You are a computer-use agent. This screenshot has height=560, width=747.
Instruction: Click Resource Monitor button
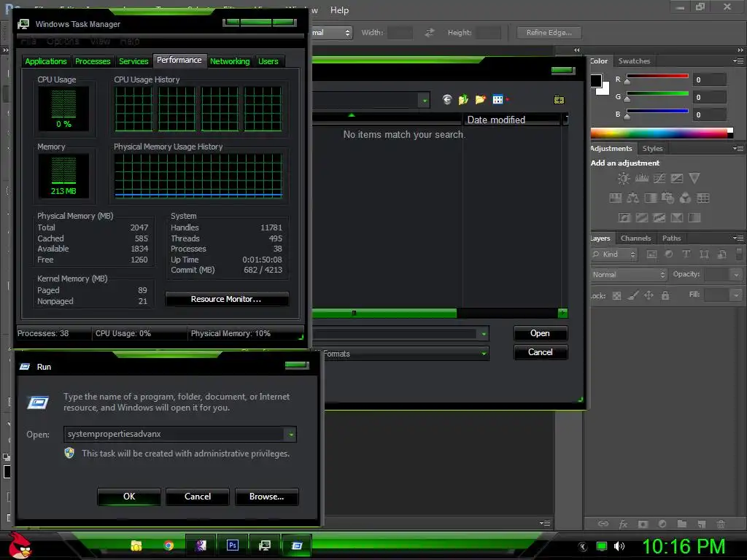(227, 299)
